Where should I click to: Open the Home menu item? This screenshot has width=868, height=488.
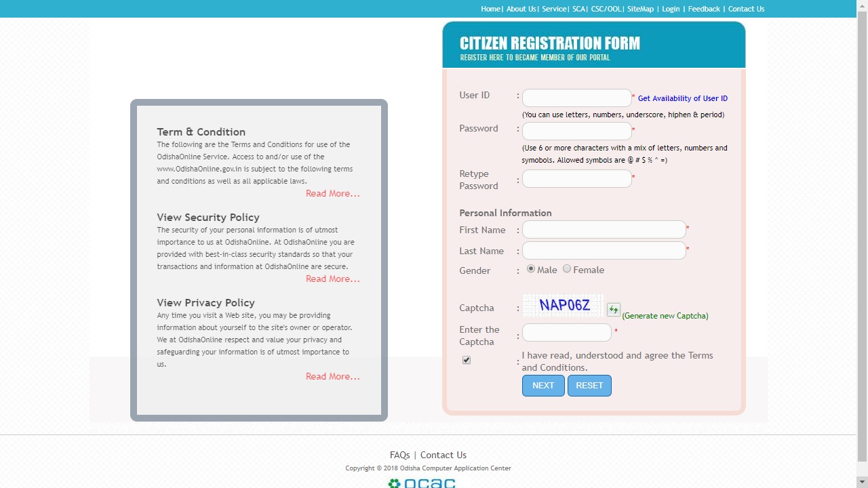point(490,9)
